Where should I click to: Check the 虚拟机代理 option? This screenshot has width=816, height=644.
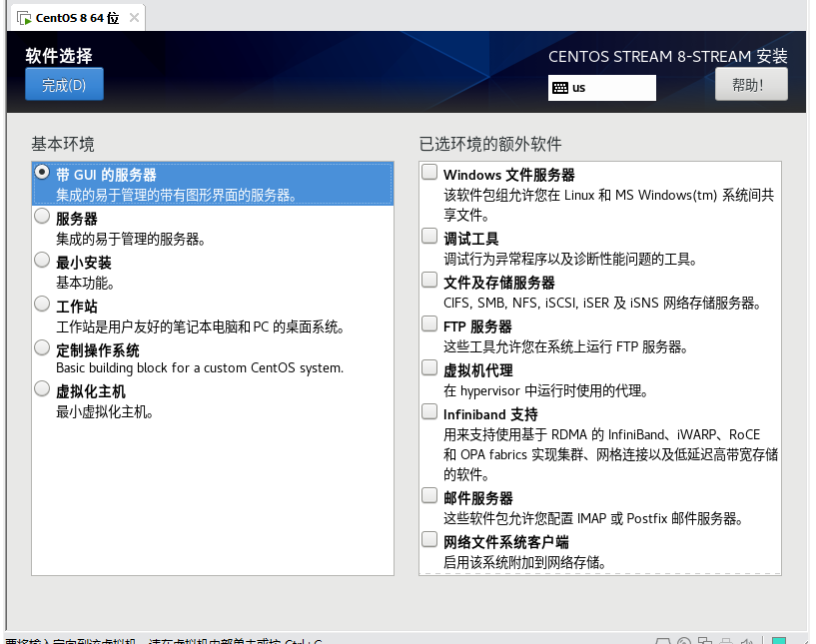click(429, 368)
